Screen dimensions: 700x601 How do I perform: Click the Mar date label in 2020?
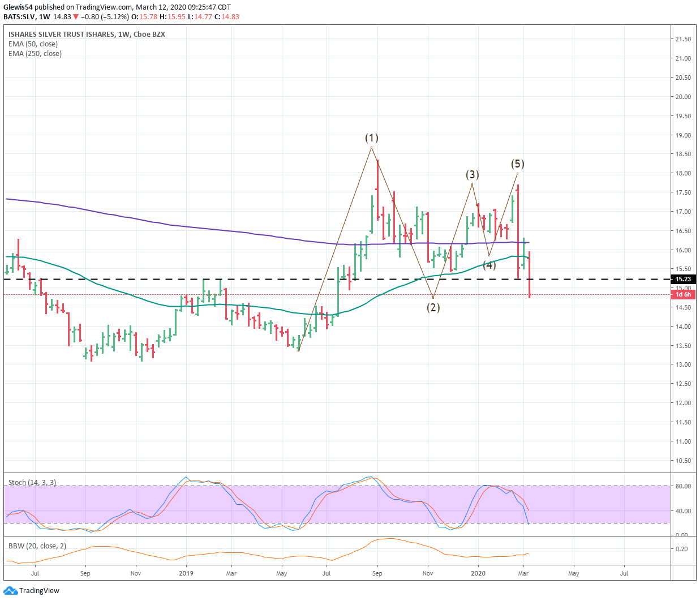pos(523,573)
